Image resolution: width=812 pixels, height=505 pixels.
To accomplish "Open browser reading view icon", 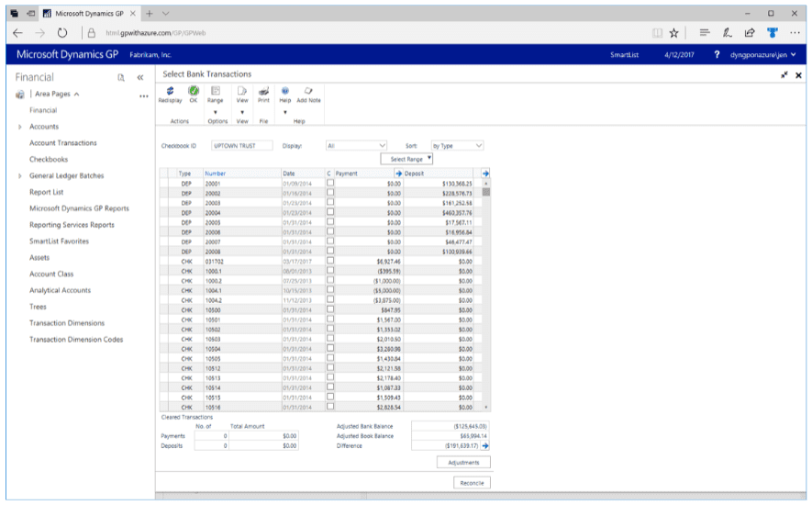I will pyautogui.click(x=657, y=33).
